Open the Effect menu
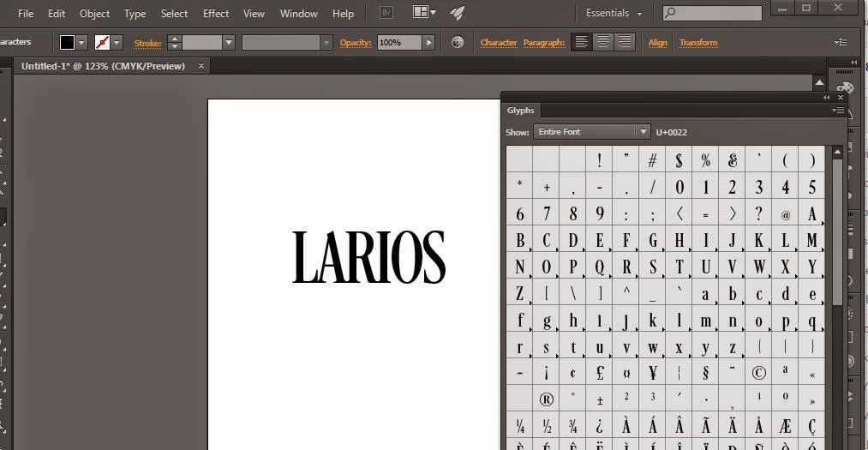 216,13
